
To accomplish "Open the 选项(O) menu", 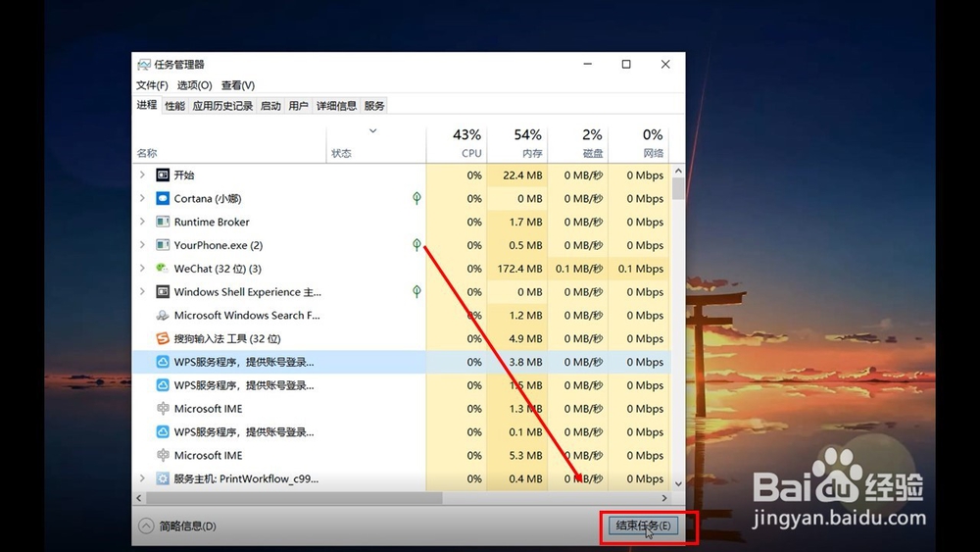I will [x=194, y=85].
